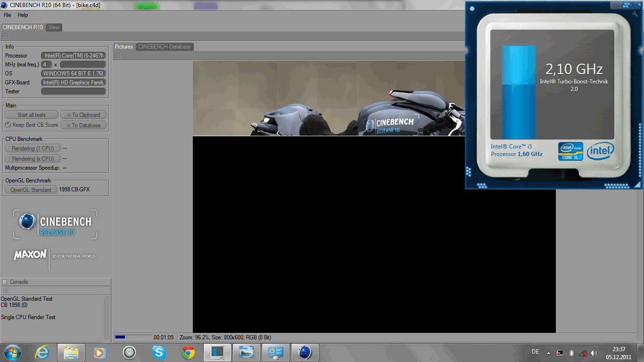644x362 pixels.
Task: Toggle the Console panel checkbox
Action: (x=5, y=282)
